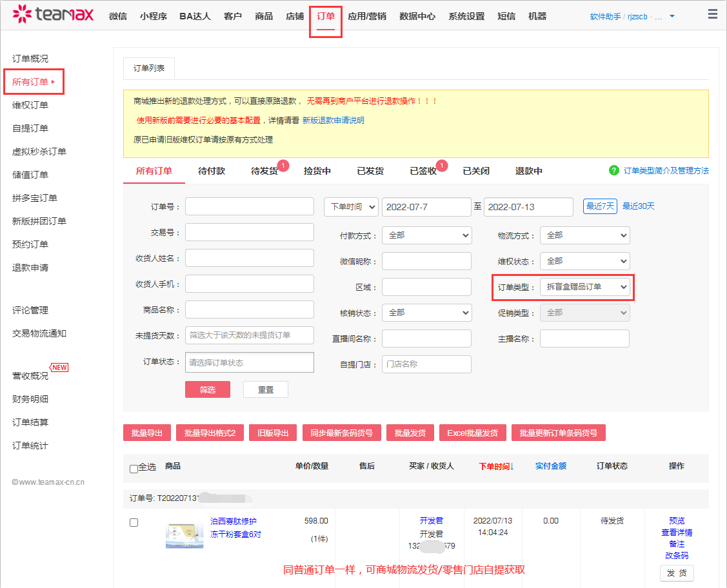This screenshot has width=727, height=588.
Task: Toggle the 全选 select-all checkbox
Action: (x=134, y=469)
